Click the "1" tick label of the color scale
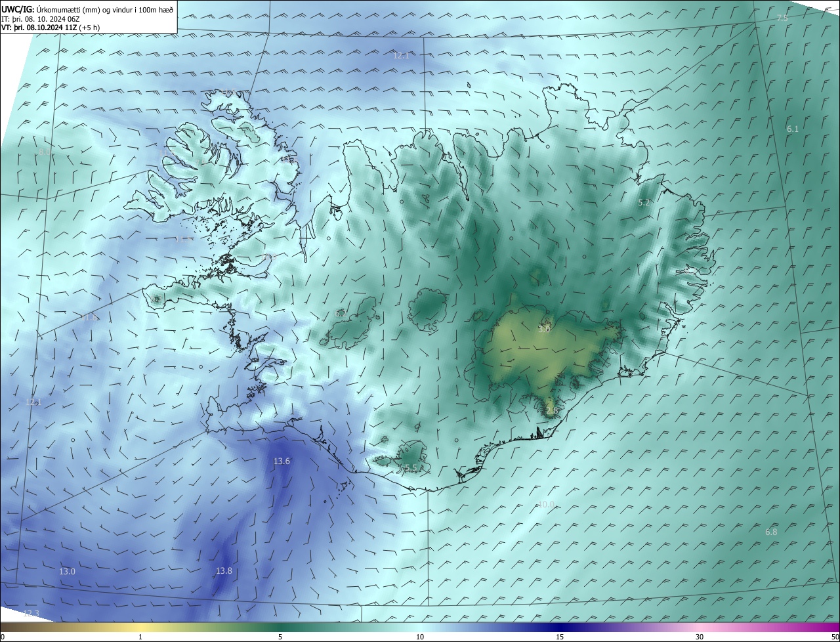The height and width of the screenshot is (642, 840). tap(140, 637)
